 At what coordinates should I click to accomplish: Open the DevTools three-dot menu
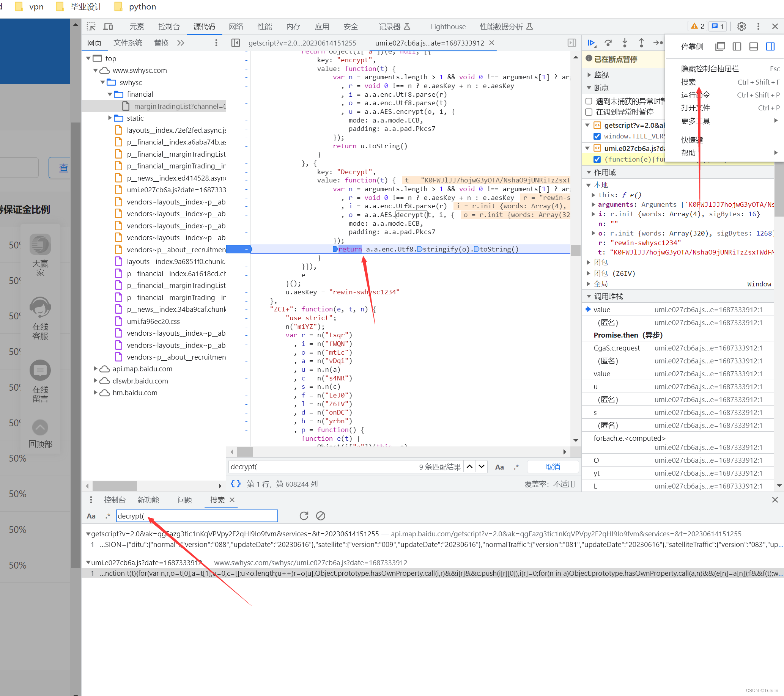[758, 27]
